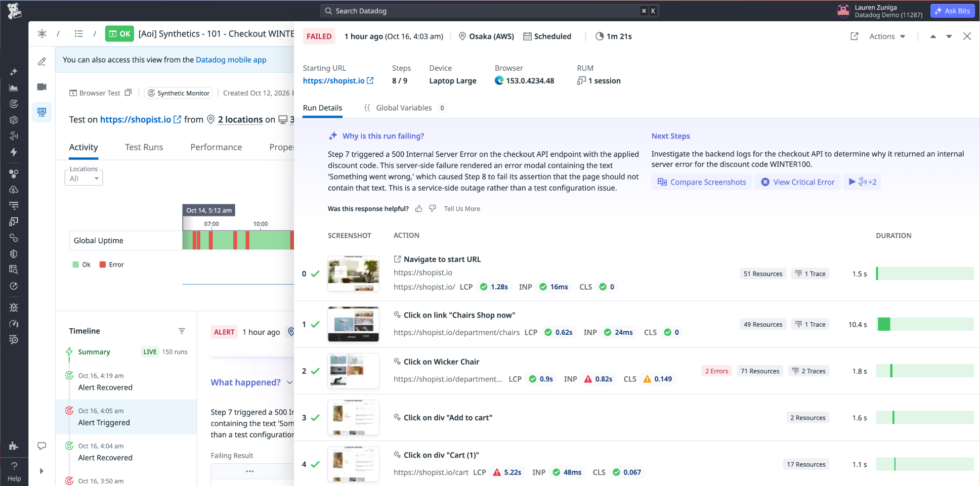Open the Datadog mobile app link

tap(231, 60)
